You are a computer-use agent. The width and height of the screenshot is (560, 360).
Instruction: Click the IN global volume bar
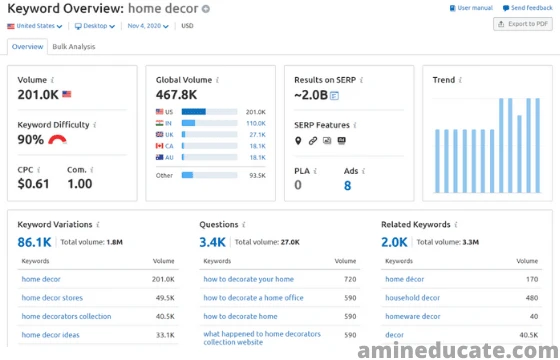point(209,123)
